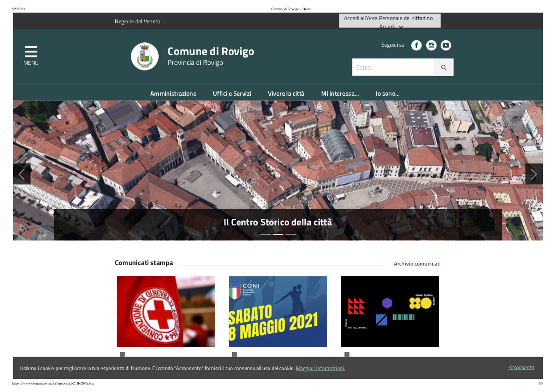The image size is (555, 392).
Task: Go to next carousel slide arrow
Action: coord(534,174)
